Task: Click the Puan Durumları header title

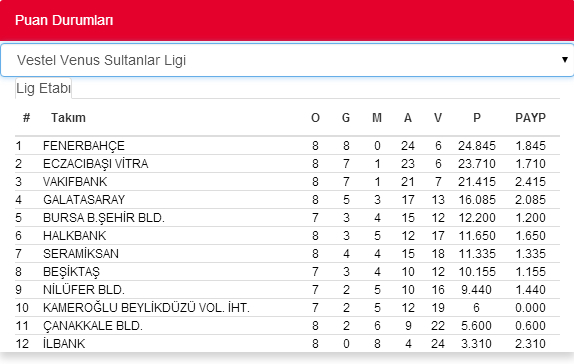Action: click(64, 20)
